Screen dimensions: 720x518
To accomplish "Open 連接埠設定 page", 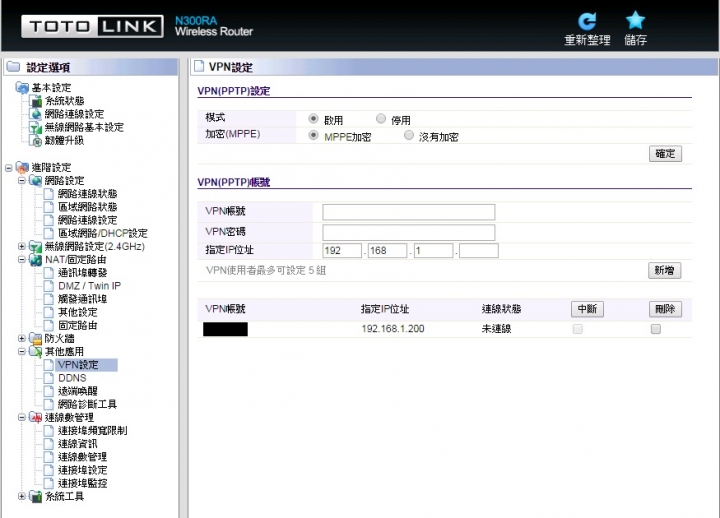I will click(82, 470).
